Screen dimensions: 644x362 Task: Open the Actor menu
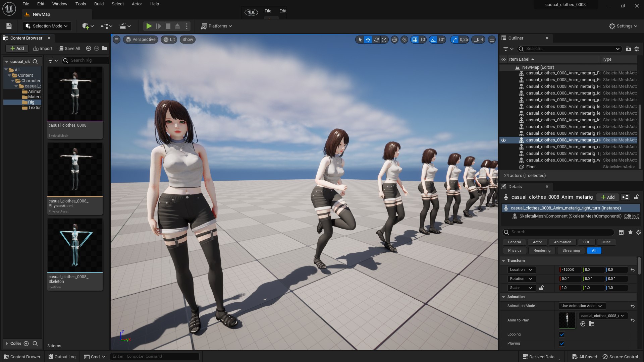click(137, 4)
